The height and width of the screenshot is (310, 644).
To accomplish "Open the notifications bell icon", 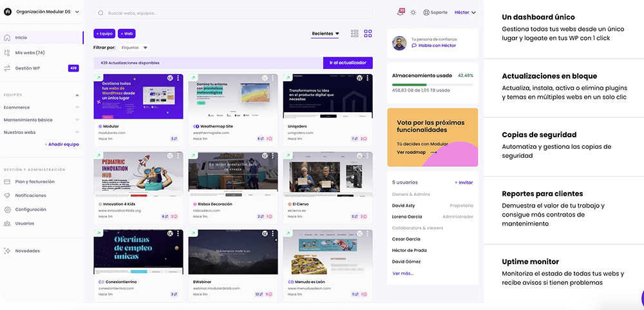I will (x=401, y=12).
